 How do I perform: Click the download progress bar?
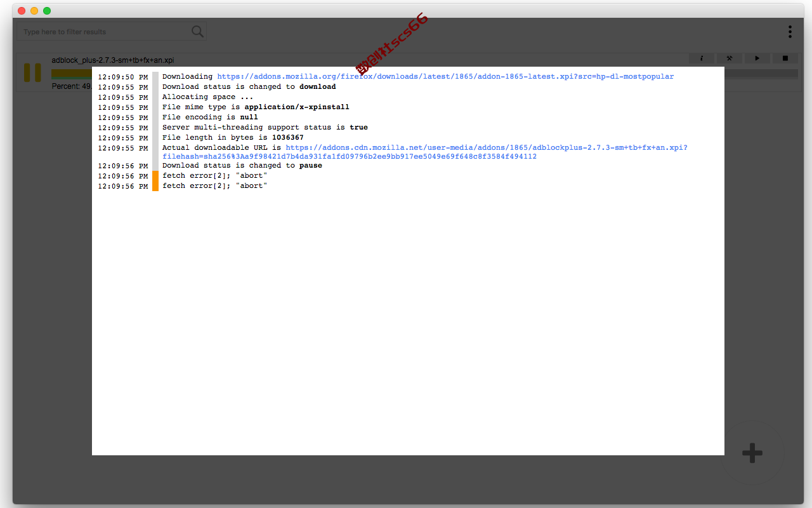(x=424, y=74)
